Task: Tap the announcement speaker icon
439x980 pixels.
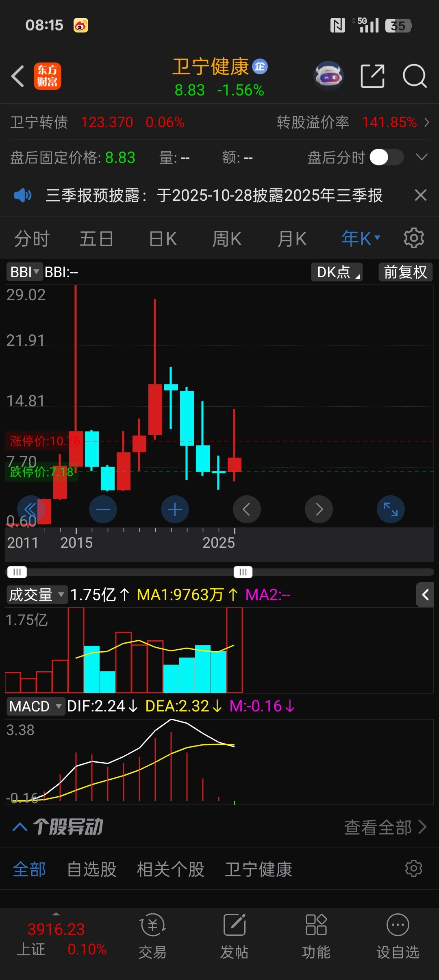Action: click(x=22, y=195)
